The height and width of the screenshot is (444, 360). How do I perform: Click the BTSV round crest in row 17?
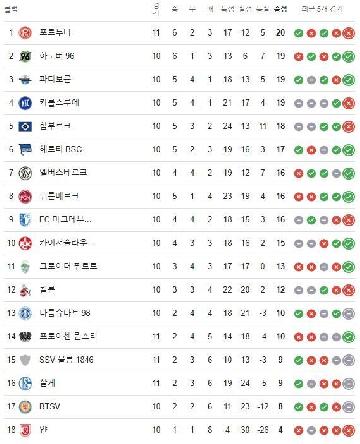[x=25, y=407]
